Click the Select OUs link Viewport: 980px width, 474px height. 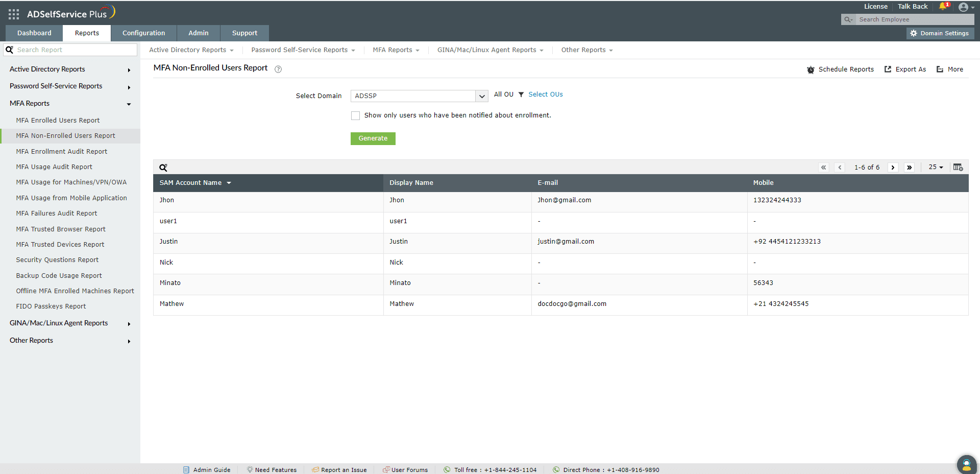[545, 94]
